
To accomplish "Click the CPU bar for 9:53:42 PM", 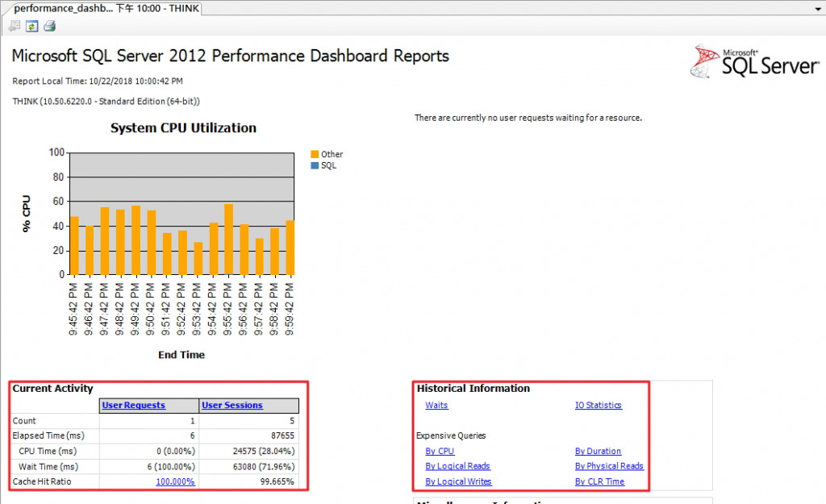I will point(198,259).
